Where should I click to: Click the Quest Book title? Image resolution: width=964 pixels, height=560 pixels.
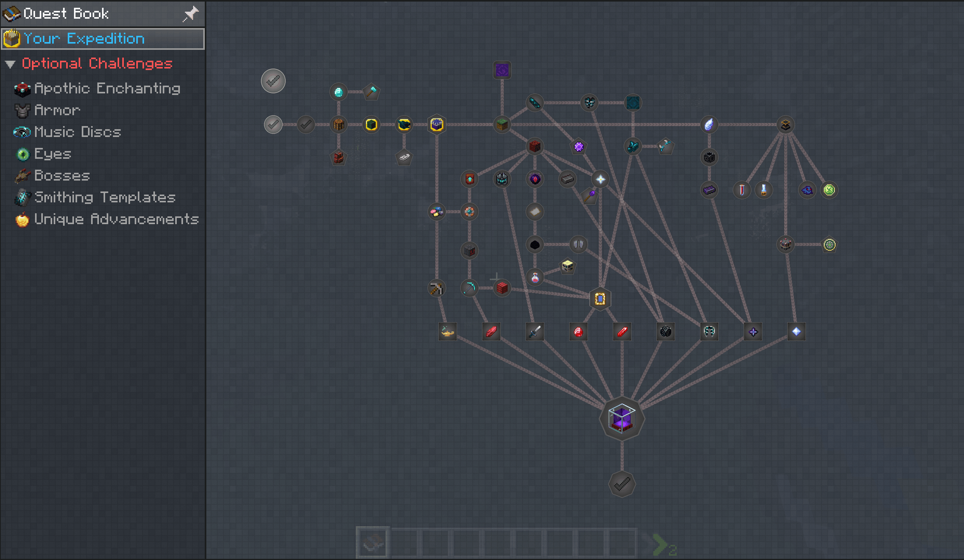[66, 14]
